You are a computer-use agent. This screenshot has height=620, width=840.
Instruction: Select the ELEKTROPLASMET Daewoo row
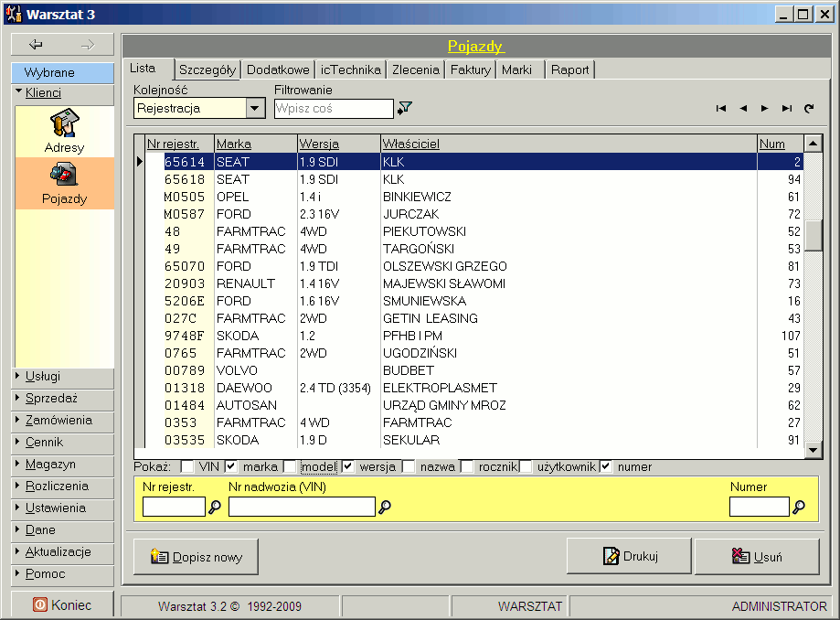pyautogui.click(x=474, y=388)
